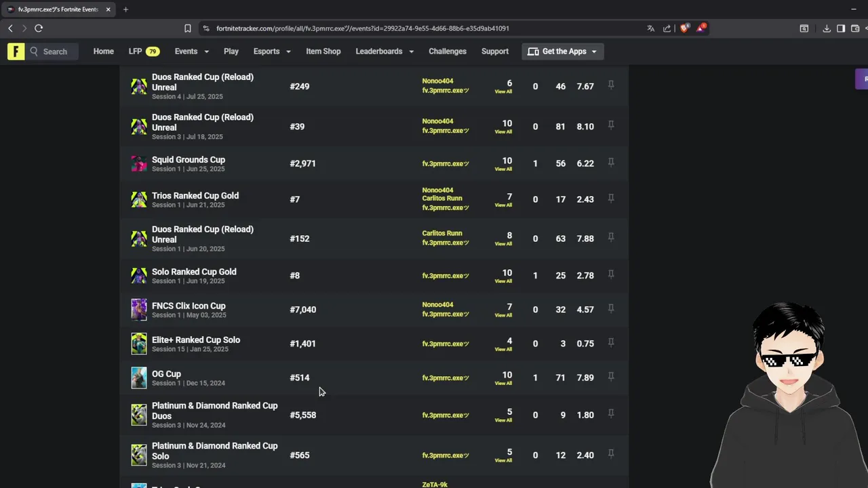Click the Fortnite Tracker yellow F logo

coord(16,52)
